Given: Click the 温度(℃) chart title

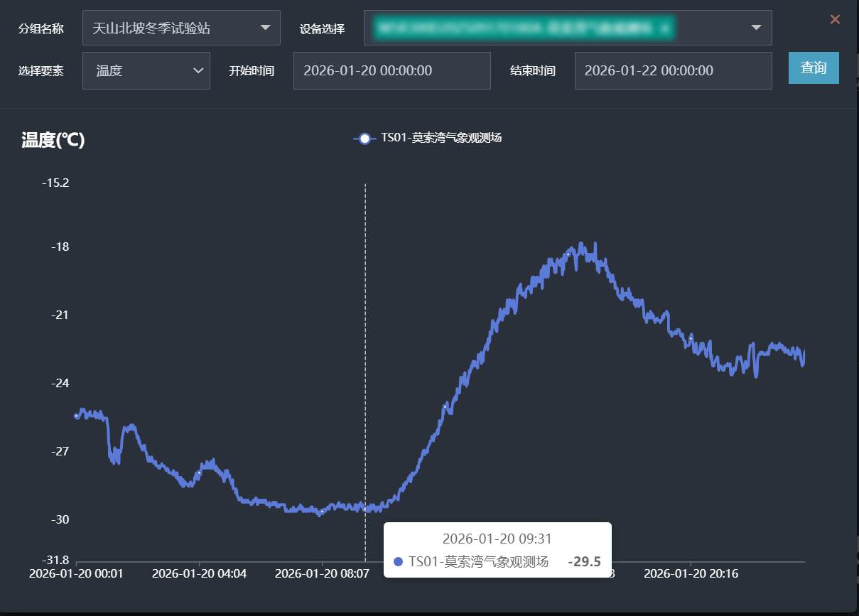Looking at the screenshot, I should tap(53, 140).
